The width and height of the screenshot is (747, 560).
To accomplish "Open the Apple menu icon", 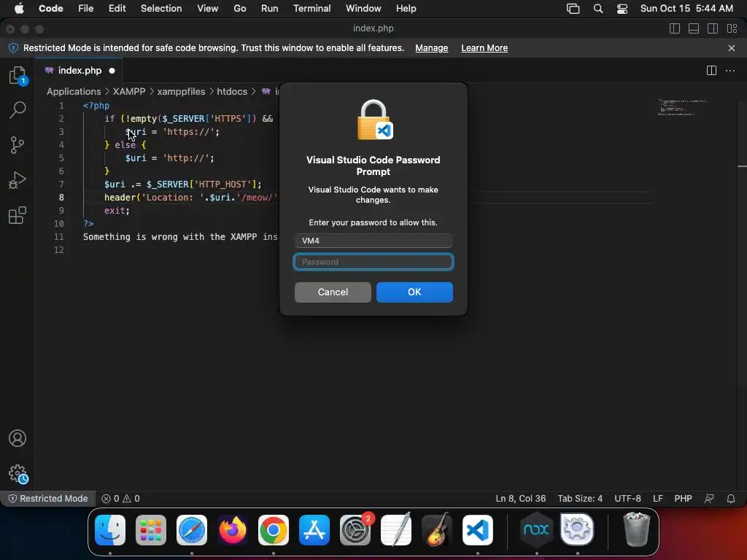I will tap(19, 9).
